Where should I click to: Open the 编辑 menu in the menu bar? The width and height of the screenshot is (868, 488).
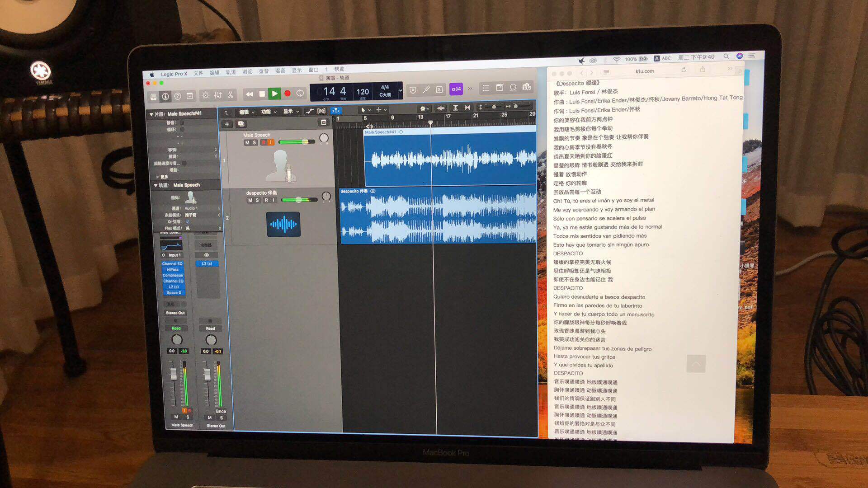215,73
